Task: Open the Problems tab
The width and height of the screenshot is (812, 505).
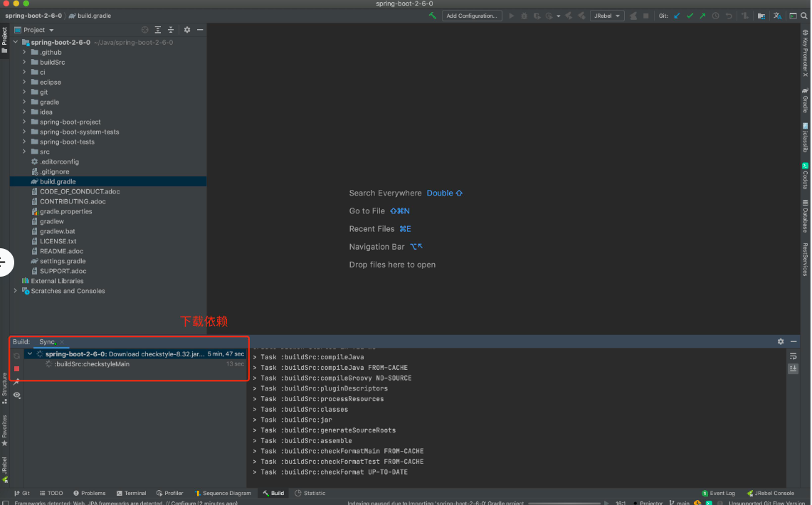Action: tap(90, 493)
